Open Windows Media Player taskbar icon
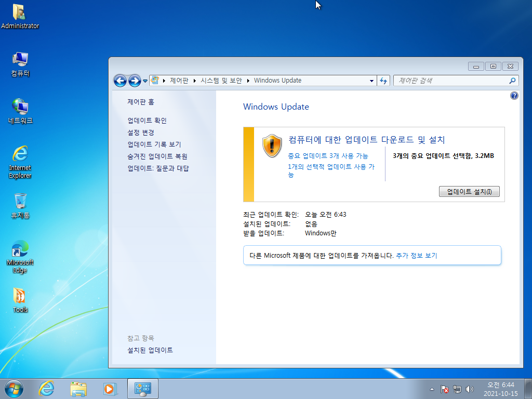 point(110,389)
